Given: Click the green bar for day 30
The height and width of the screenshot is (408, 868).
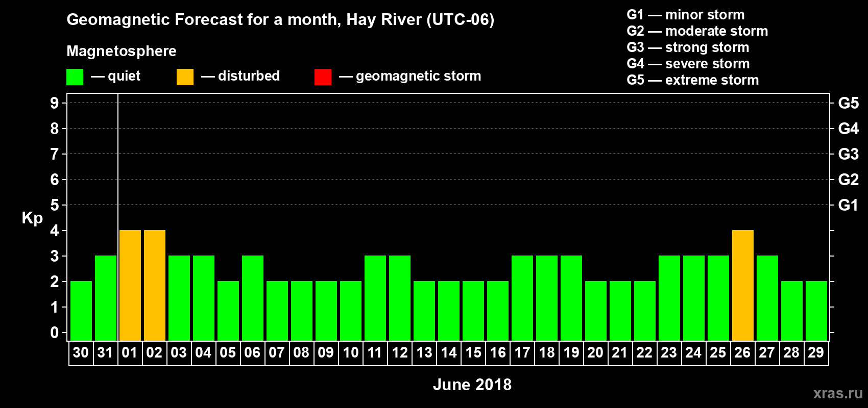Looking at the screenshot, I should pos(81,311).
